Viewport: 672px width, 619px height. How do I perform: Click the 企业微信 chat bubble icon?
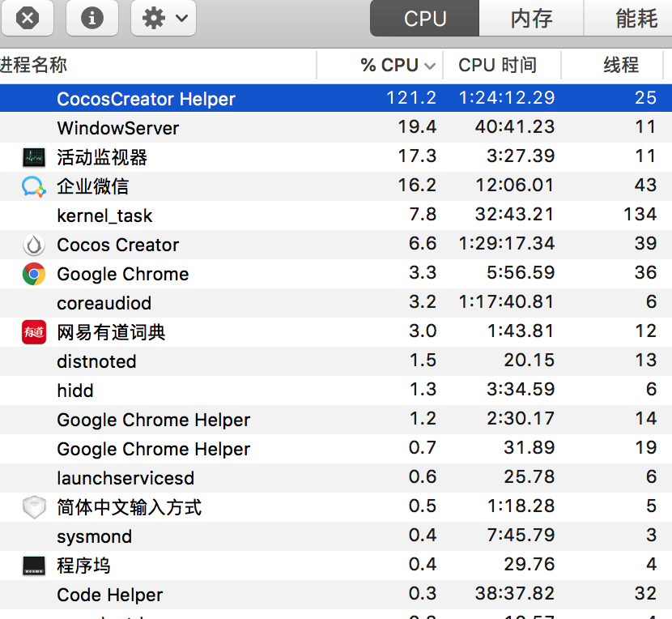33,186
